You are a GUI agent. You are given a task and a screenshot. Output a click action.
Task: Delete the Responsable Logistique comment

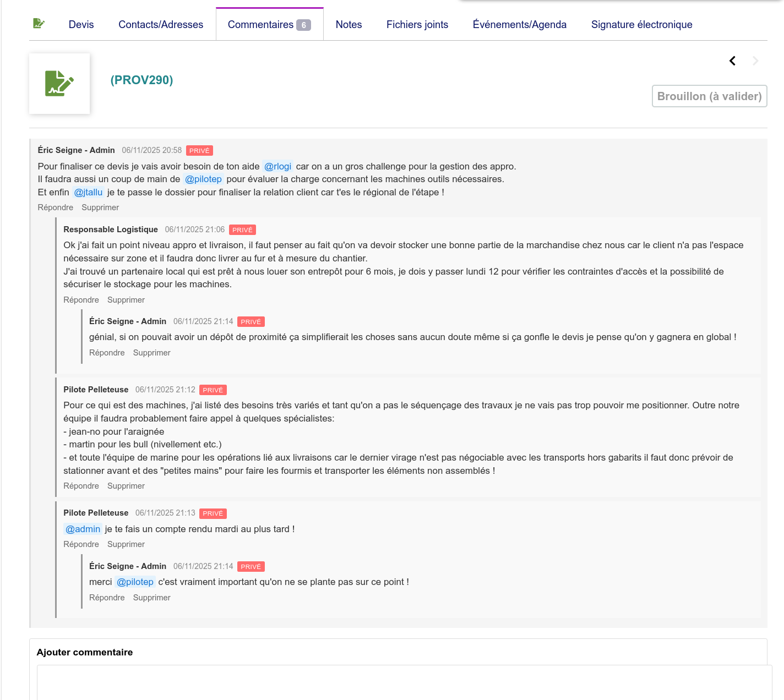[x=126, y=300]
